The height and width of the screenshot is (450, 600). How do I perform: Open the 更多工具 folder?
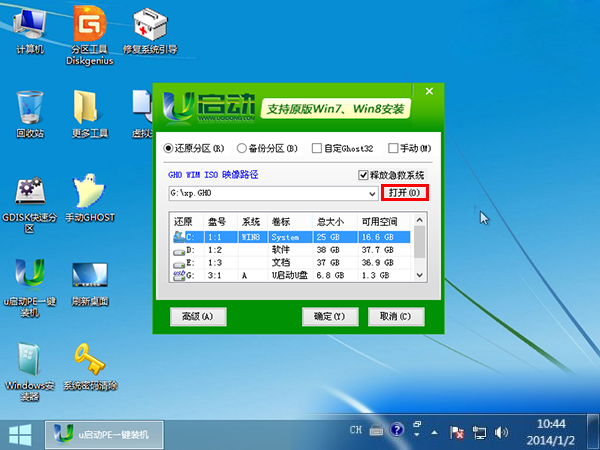pyautogui.click(x=90, y=114)
